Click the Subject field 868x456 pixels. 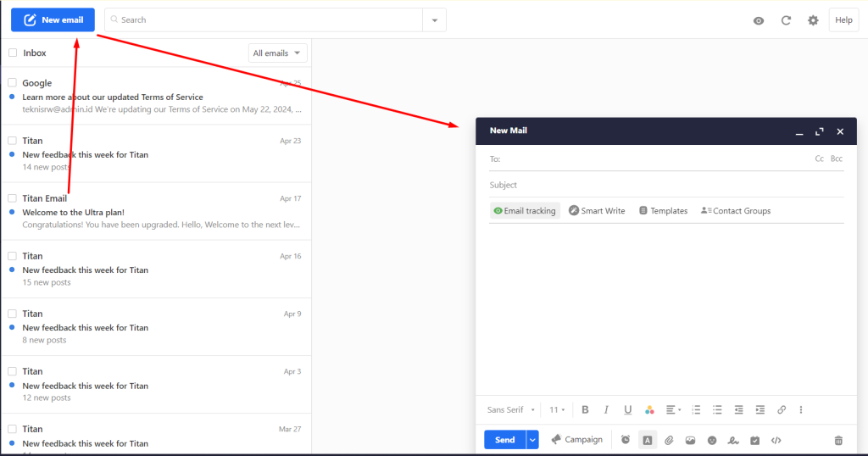coord(666,185)
